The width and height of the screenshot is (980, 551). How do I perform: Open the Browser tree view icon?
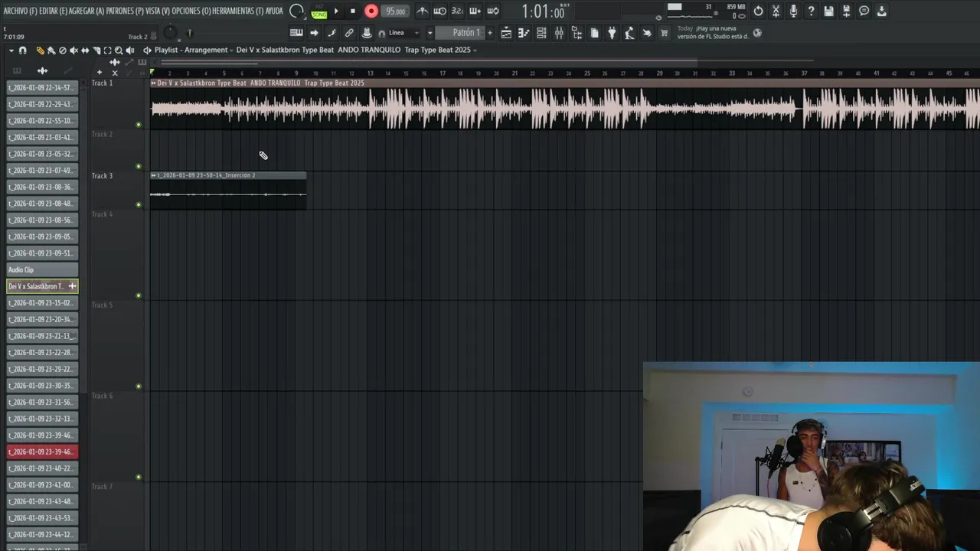(577, 33)
